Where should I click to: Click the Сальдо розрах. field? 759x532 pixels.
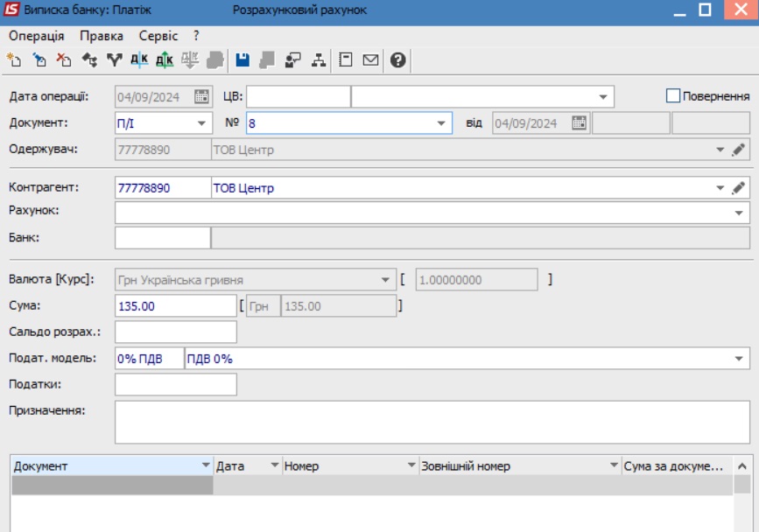(x=176, y=332)
